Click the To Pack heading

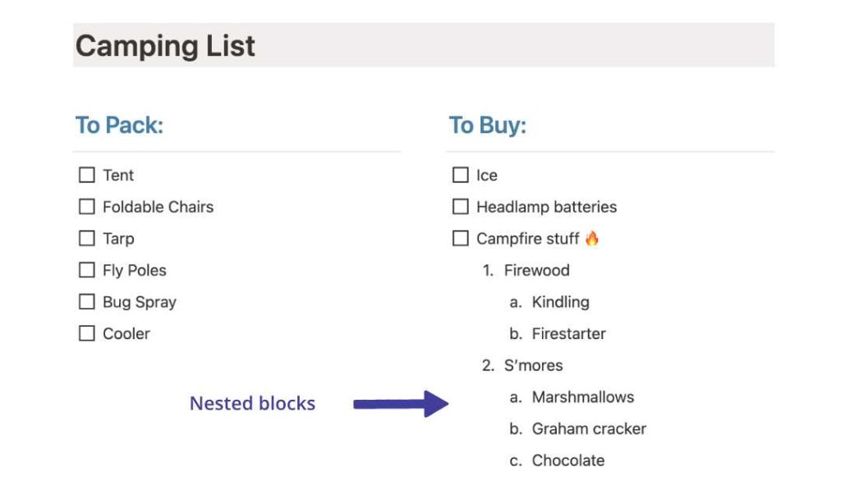[120, 125]
